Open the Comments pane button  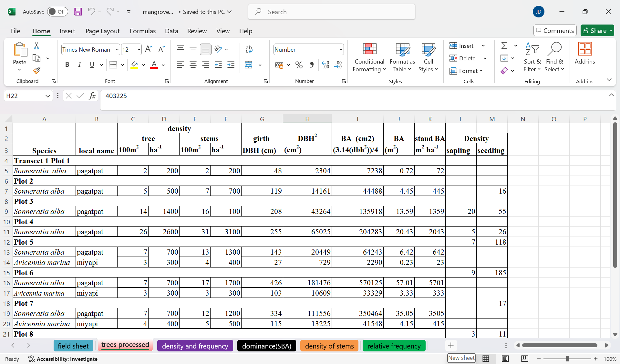pos(555,31)
